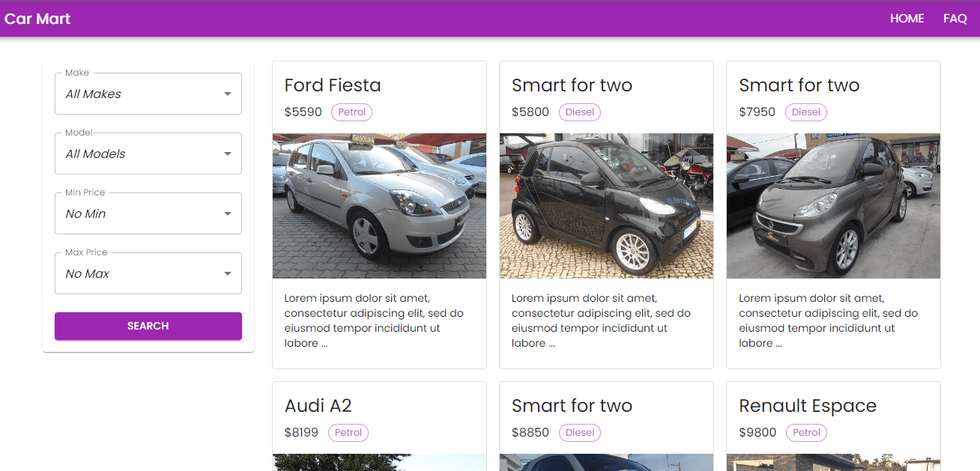Open the Ford Fiesta car photo
Viewport: 980px width, 471px height.
(x=379, y=206)
